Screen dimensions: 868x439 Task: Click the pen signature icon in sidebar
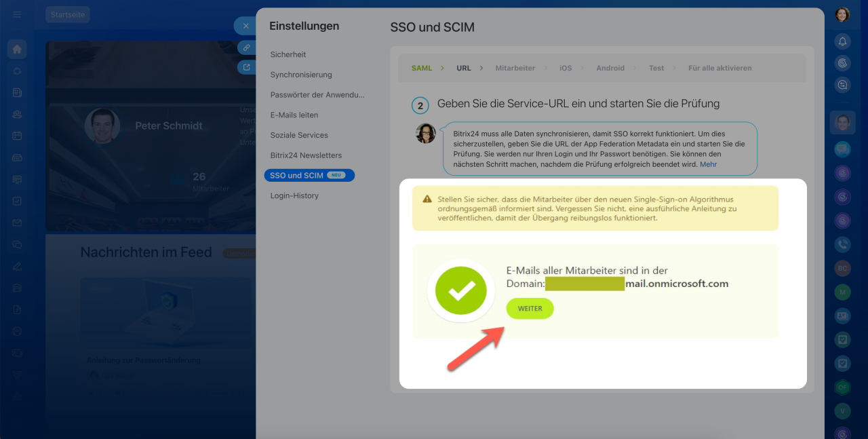point(17,266)
